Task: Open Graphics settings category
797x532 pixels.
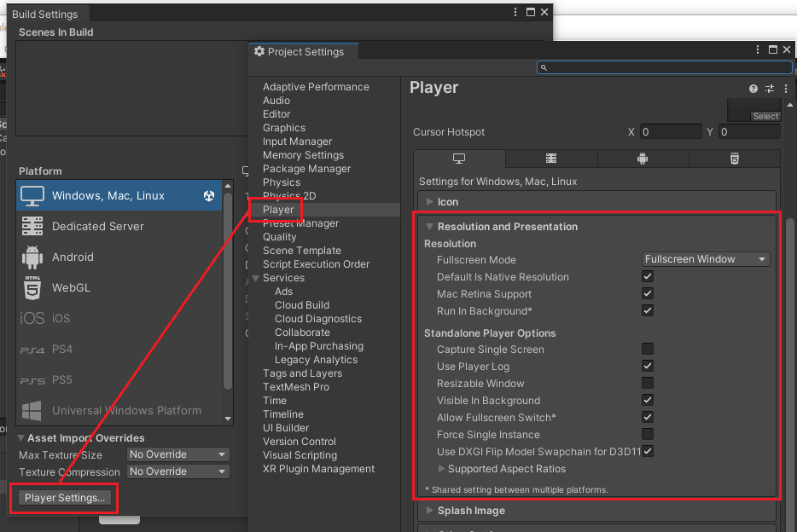Action: click(x=284, y=128)
